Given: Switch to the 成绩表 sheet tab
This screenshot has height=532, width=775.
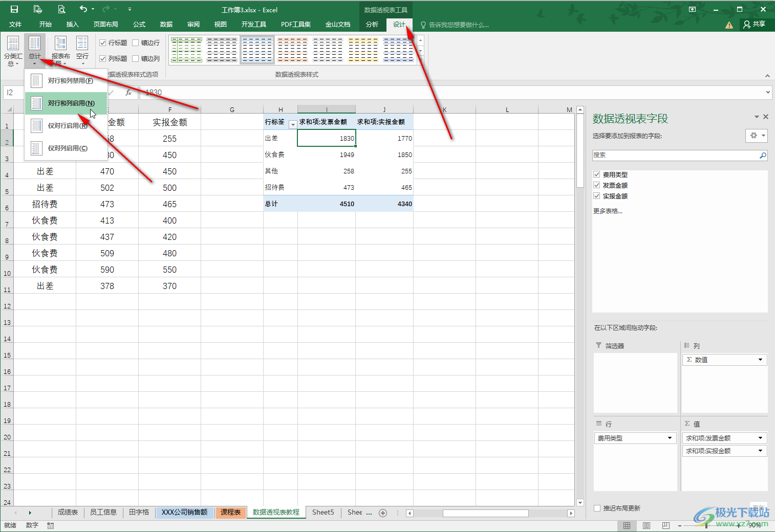Looking at the screenshot, I should [x=68, y=512].
